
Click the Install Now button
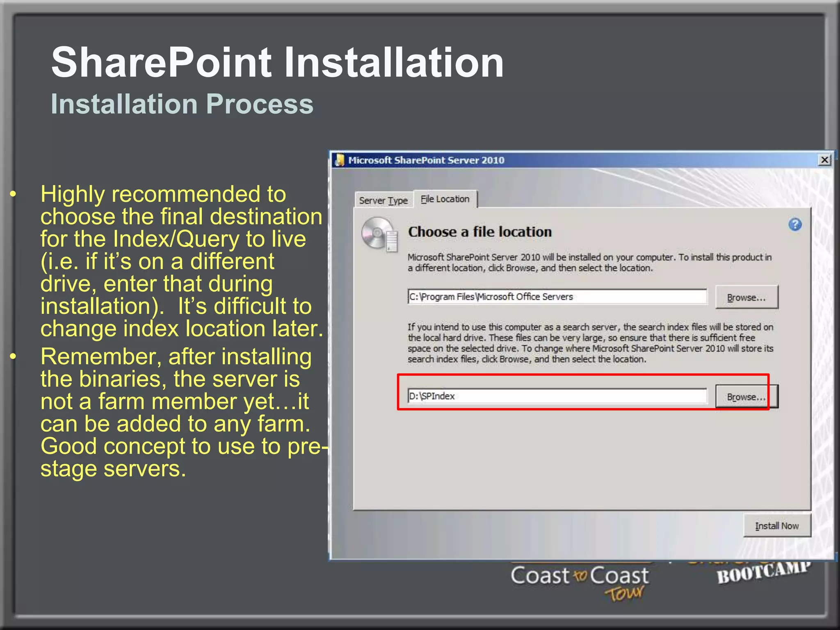tap(777, 525)
